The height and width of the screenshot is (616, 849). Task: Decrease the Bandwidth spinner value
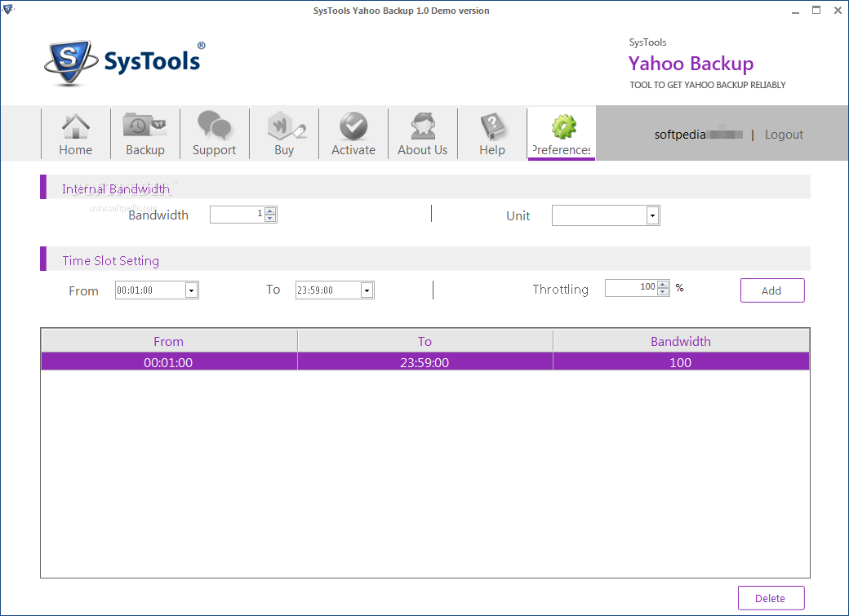[270, 218]
